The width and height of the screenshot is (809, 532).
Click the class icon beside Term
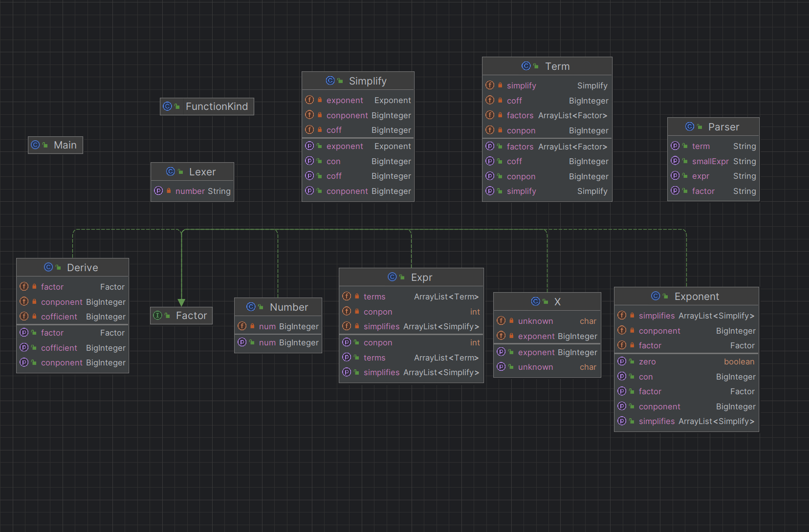[x=526, y=66]
